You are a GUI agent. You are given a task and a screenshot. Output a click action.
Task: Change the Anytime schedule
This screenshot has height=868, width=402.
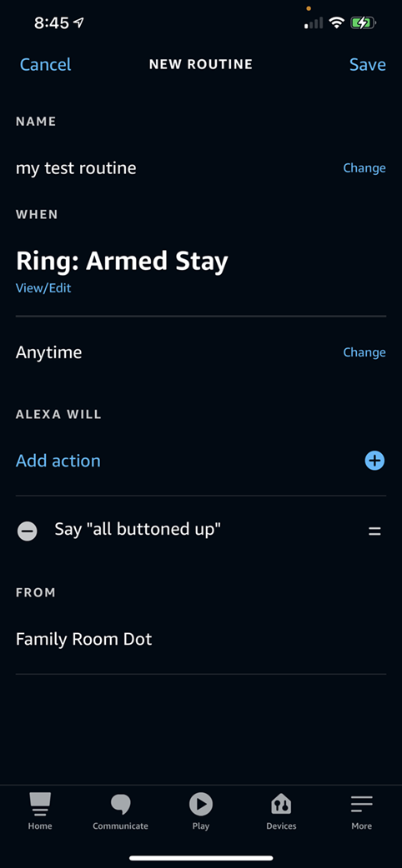(364, 352)
